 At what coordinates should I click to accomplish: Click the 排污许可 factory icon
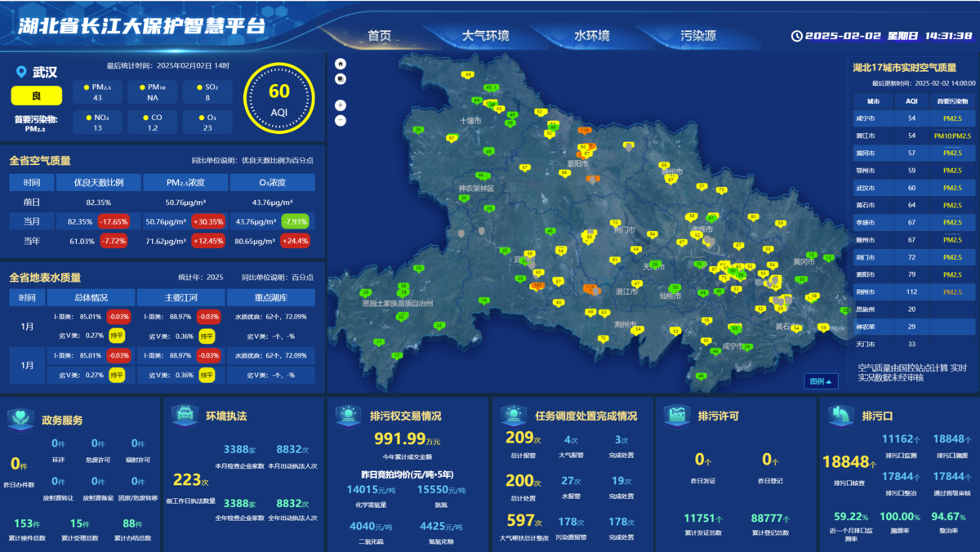pos(675,416)
